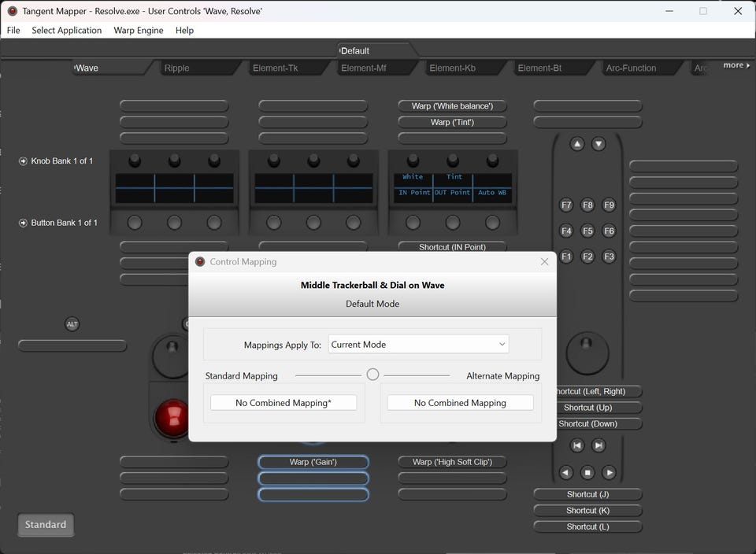Toggle the Knob Bank 1 of 1 selector
756x554 pixels.
coord(24,161)
